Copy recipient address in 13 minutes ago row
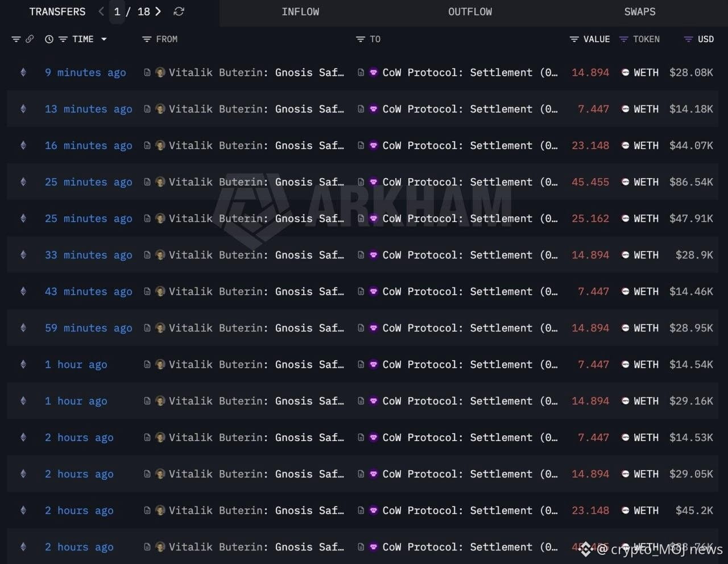This screenshot has width=728, height=564. (361, 109)
